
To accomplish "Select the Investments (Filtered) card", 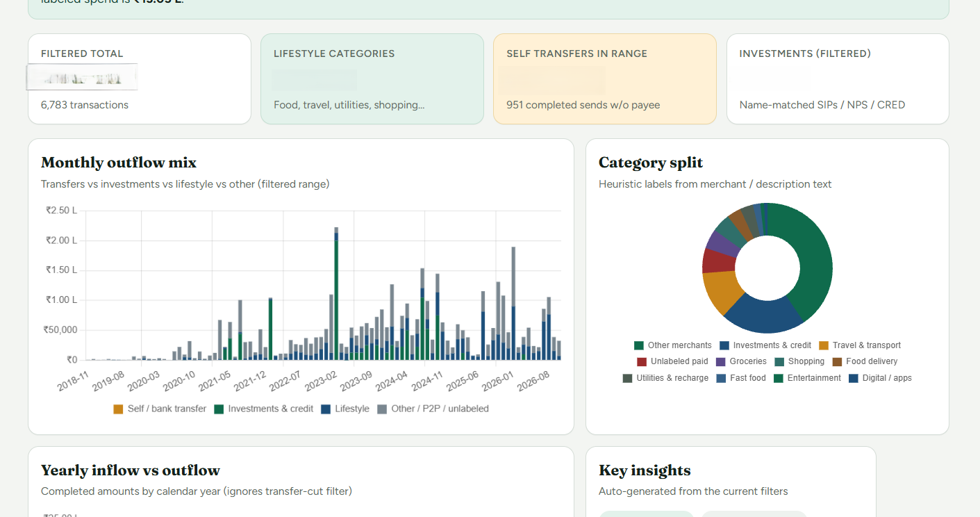I will coord(838,79).
